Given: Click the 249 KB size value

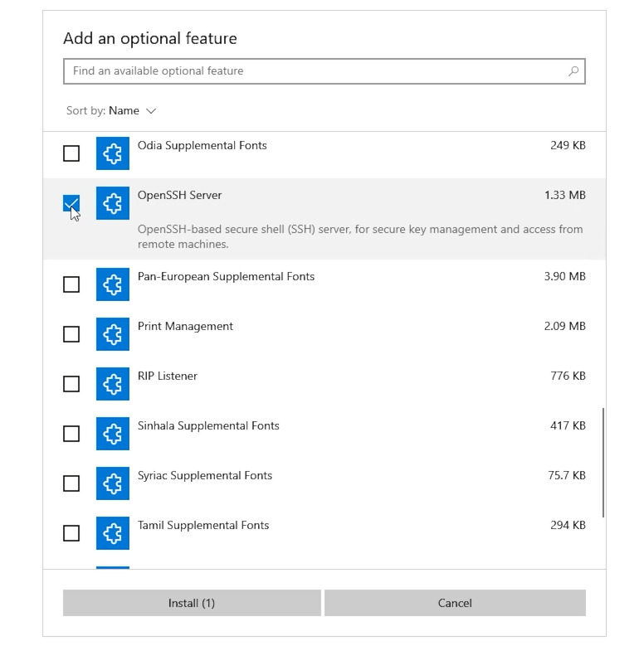Looking at the screenshot, I should pyautogui.click(x=568, y=145).
